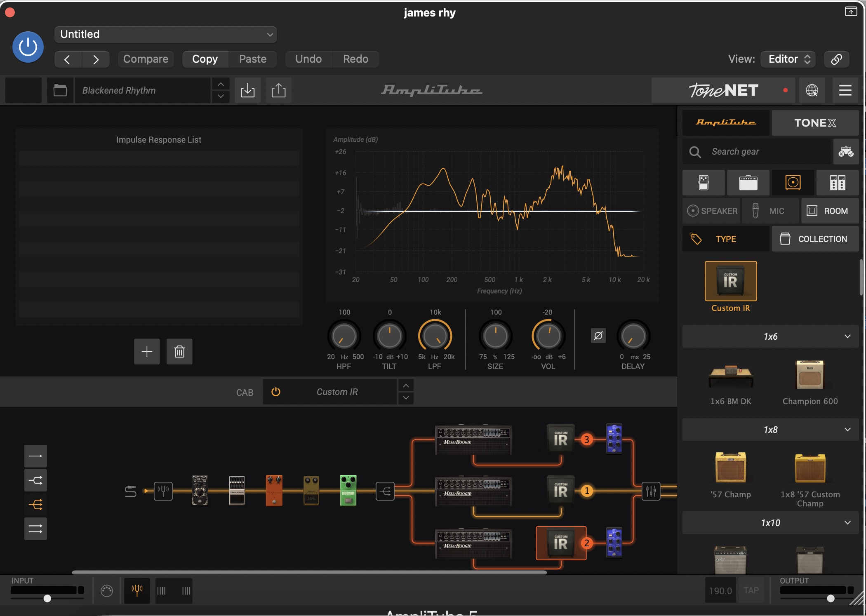The height and width of the screenshot is (616, 866).
Task: Select the cabinet speaker category icon
Action: pyautogui.click(x=793, y=183)
